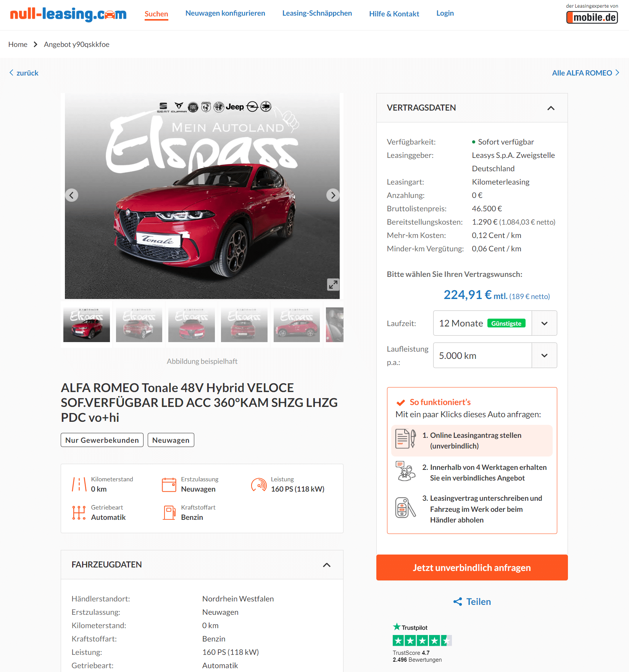Open the Laufzeit 12 Monate dropdown
Screen dimensions: 629x672
(495, 323)
